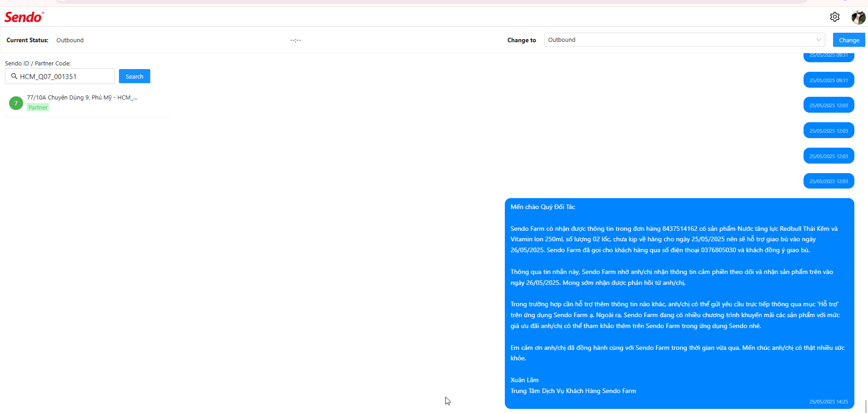868x413 pixels.
Task: Open the settings gear icon
Action: (835, 17)
